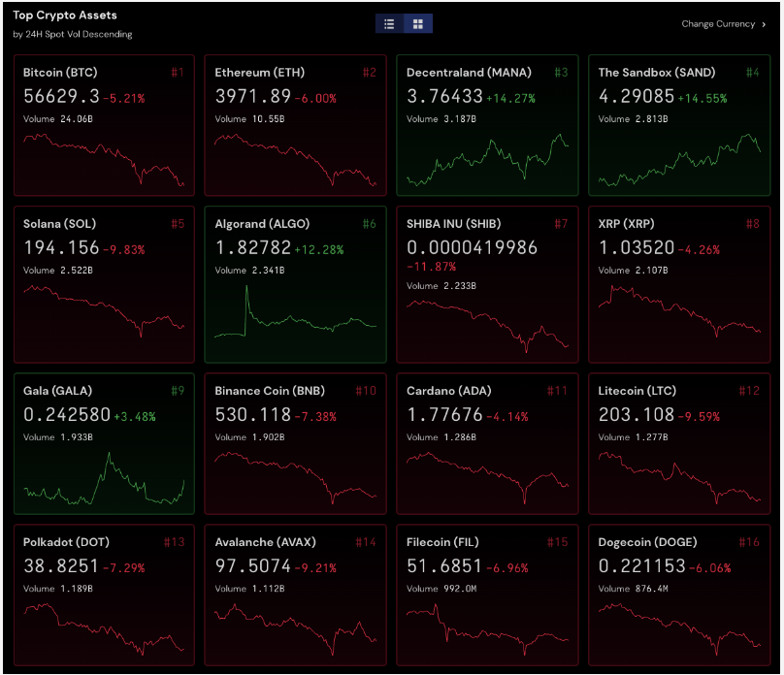The image size is (784, 675).
Task: Click SHIB price 0.0000419986
Action: pos(472,247)
